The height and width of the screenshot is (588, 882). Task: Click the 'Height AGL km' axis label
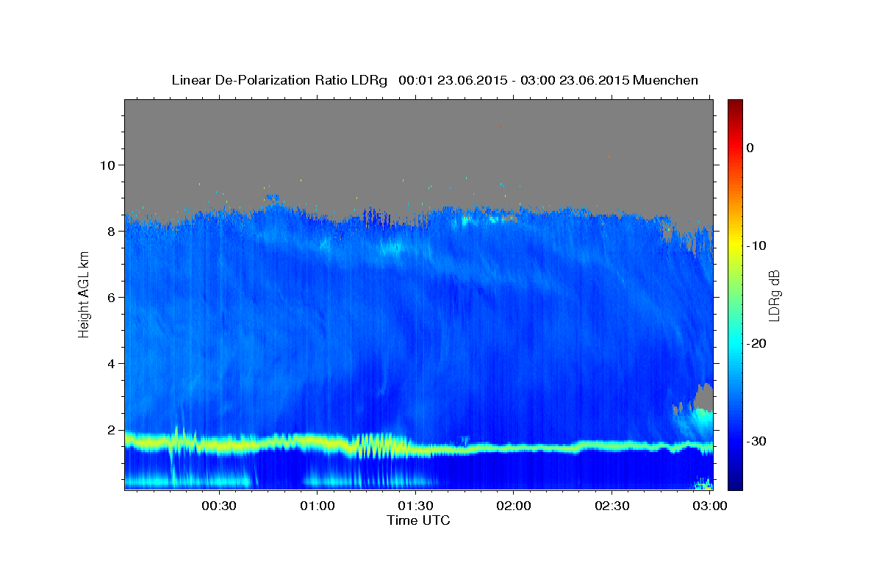84,295
